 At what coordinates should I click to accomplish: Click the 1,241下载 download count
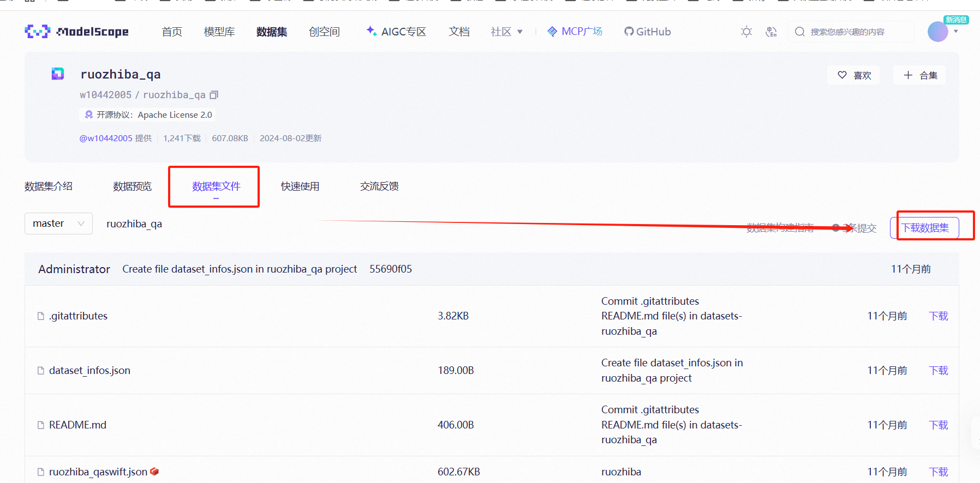coord(182,138)
